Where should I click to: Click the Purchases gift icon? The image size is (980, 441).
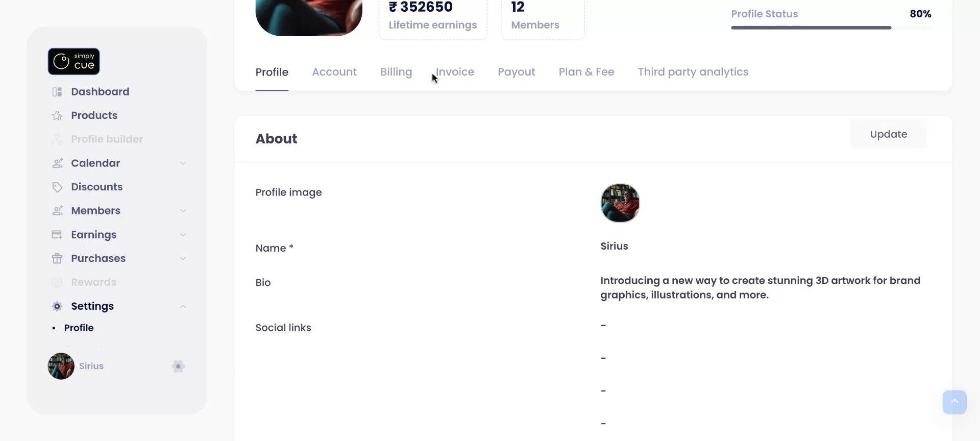[x=57, y=259]
